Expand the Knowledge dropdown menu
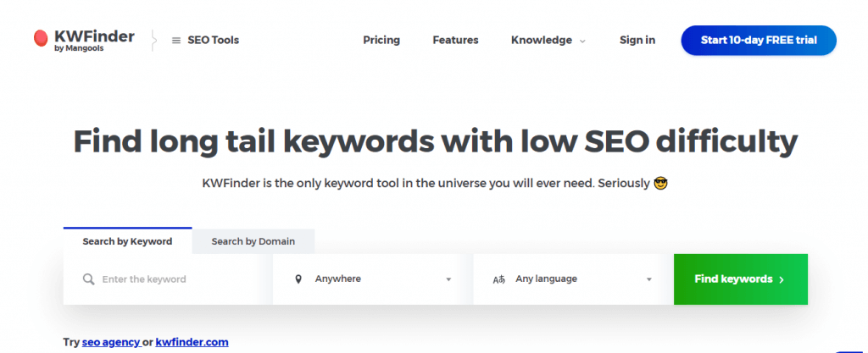This screenshot has height=353, width=868. click(548, 40)
